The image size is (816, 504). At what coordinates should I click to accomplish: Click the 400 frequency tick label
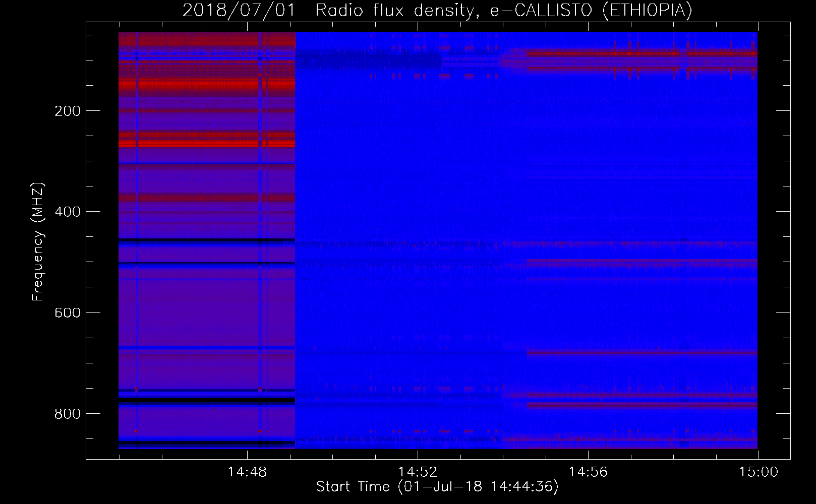click(68, 212)
